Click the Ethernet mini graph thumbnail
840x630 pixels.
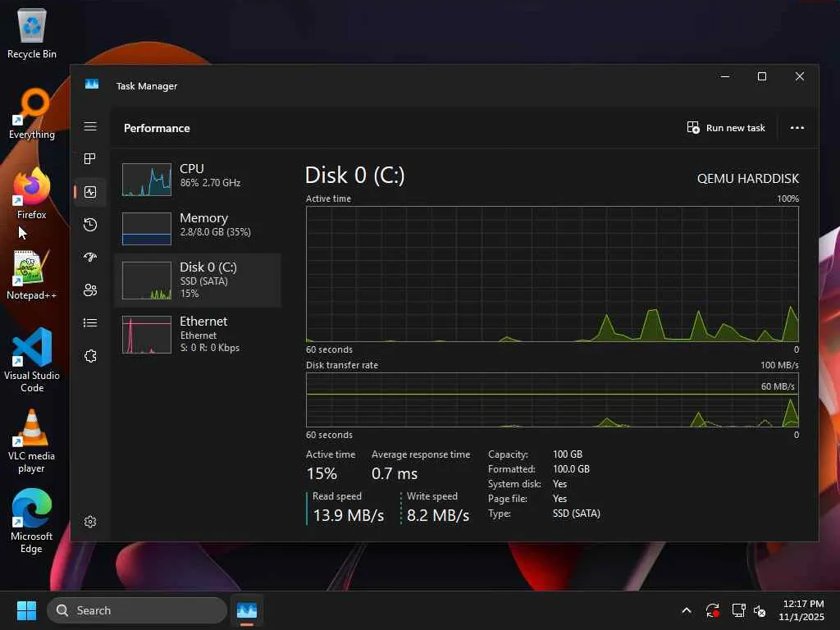point(147,335)
